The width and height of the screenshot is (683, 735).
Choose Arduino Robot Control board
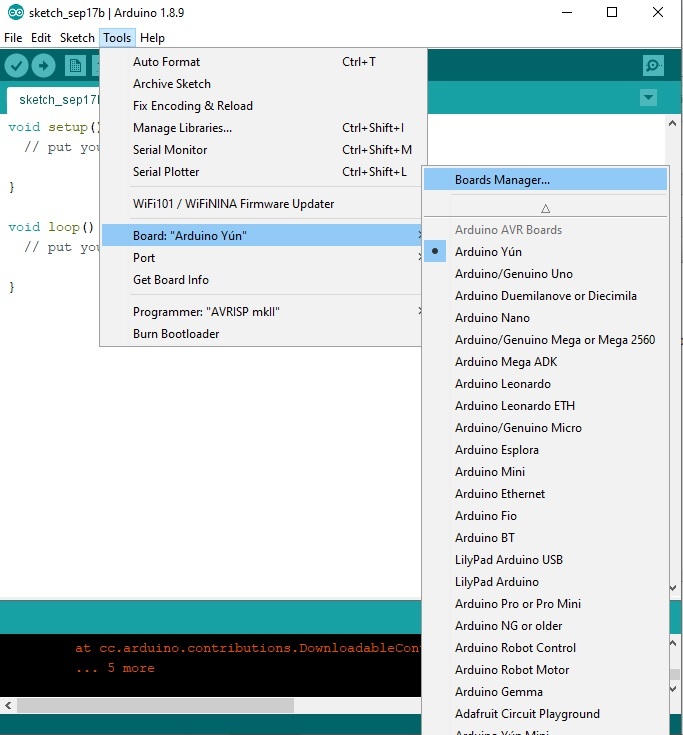(x=545, y=648)
